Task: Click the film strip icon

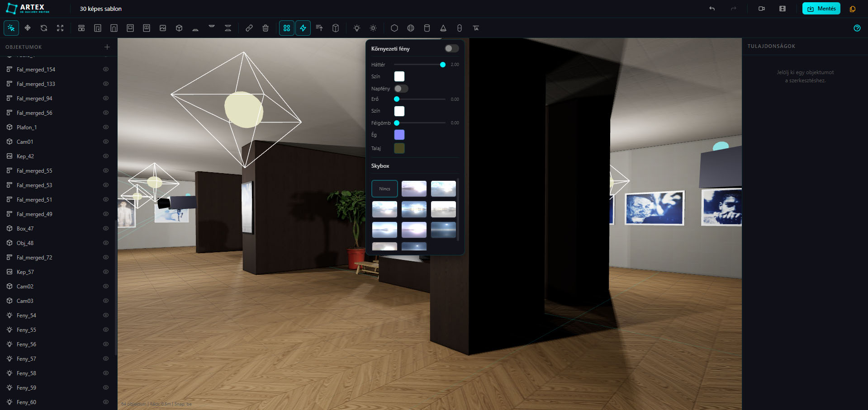Action: 783,9
